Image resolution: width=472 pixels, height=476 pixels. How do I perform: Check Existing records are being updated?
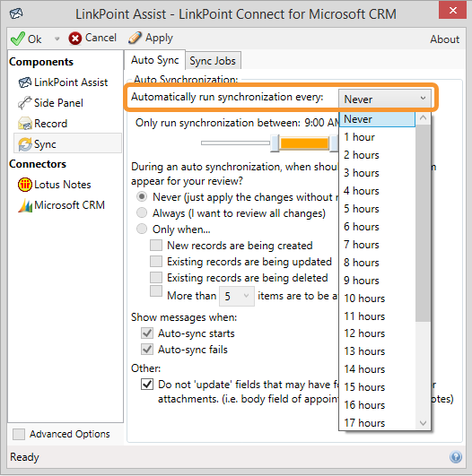pos(156,261)
